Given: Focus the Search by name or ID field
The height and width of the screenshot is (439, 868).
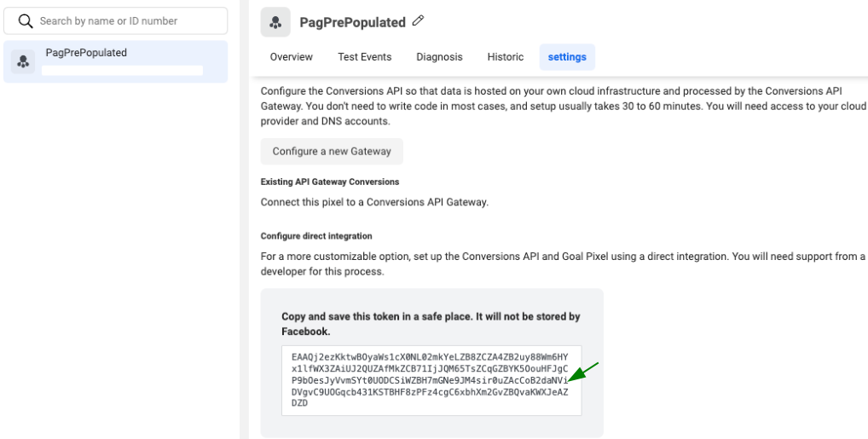Looking at the screenshot, I should [x=116, y=21].
